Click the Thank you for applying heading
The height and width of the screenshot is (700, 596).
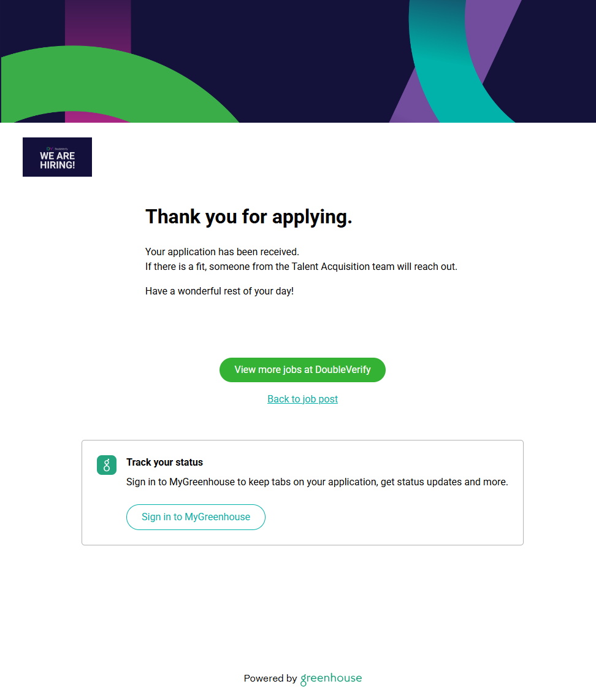(248, 217)
